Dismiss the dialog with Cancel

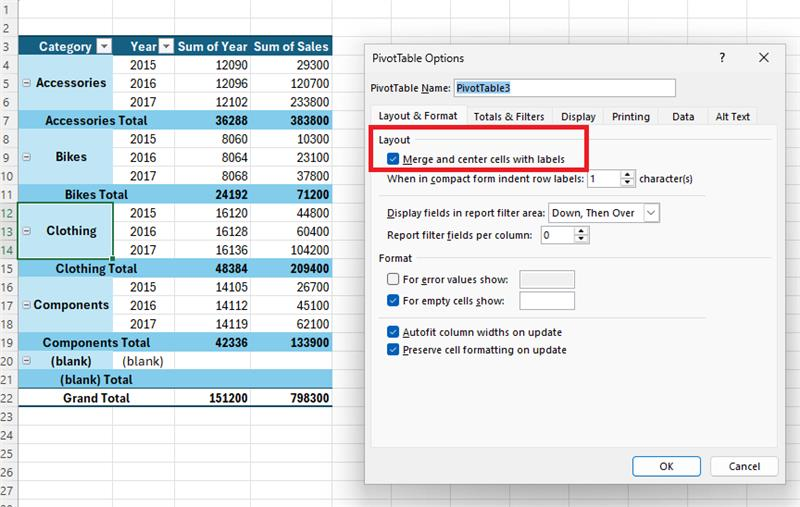[744, 466]
